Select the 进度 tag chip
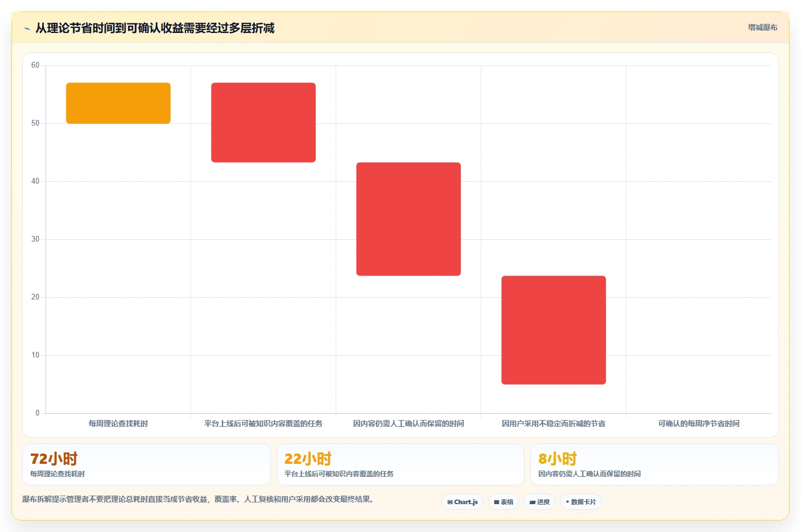801x532 pixels. pyautogui.click(x=539, y=502)
